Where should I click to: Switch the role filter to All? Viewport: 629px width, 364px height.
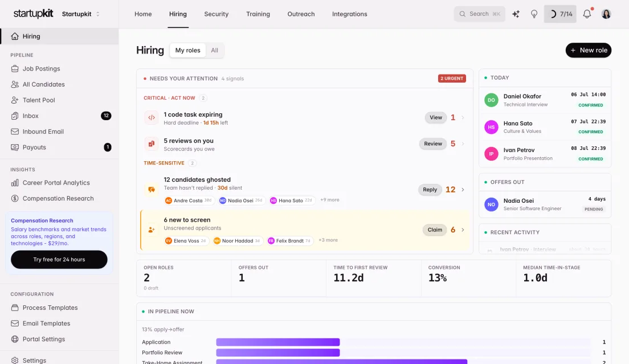coord(215,51)
